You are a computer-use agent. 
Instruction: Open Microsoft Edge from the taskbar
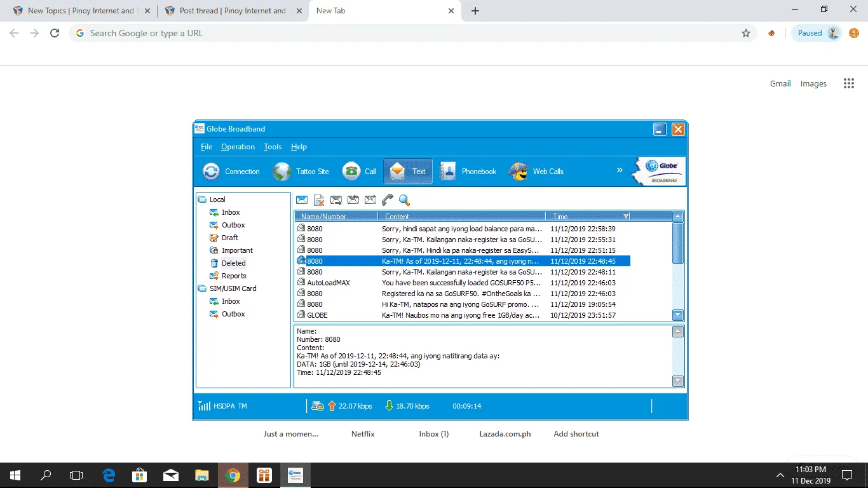click(x=109, y=475)
